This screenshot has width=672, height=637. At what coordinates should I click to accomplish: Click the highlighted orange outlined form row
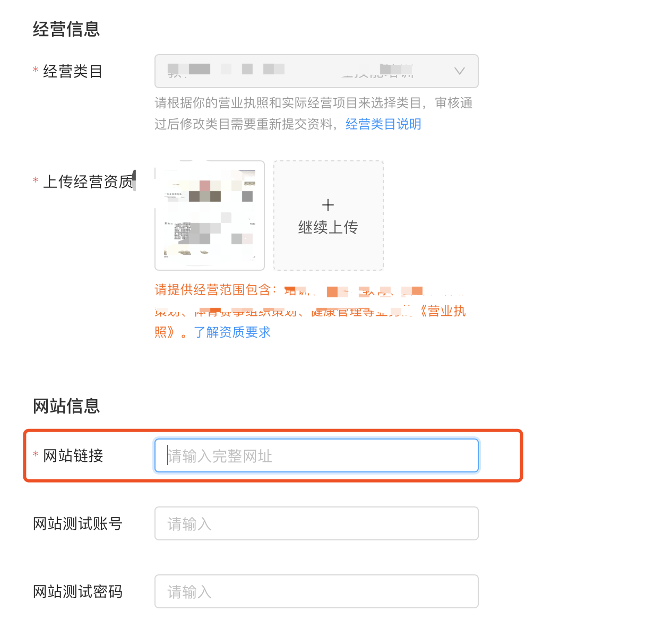point(273,455)
